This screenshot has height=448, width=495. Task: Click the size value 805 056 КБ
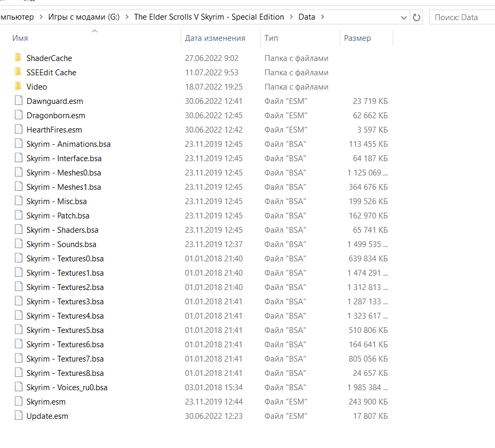click(368, 358)
